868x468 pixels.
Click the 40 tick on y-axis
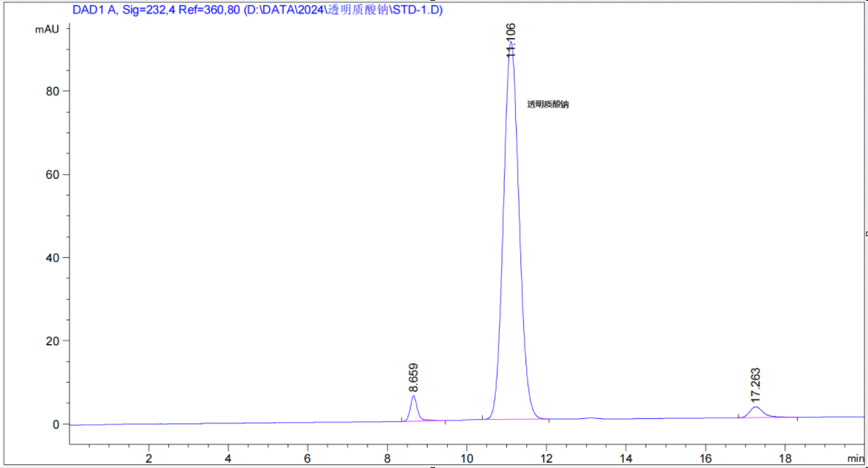(x=53, y=258)
